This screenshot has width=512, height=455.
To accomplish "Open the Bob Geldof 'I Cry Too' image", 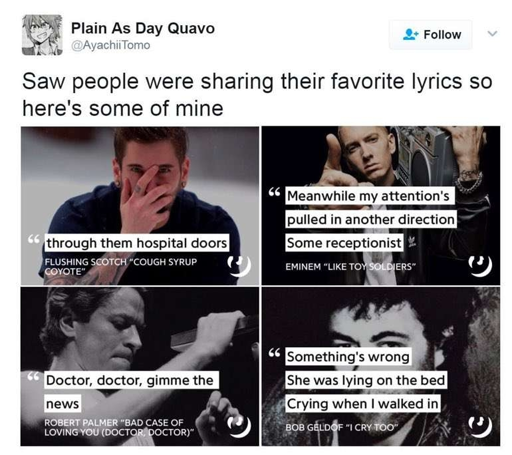I will pyautogui.click(x=381, y=366).
